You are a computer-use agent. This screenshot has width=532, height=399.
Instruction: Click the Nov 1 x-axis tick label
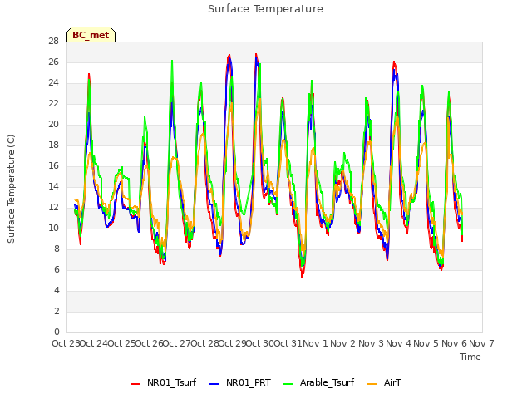(316, 343)
